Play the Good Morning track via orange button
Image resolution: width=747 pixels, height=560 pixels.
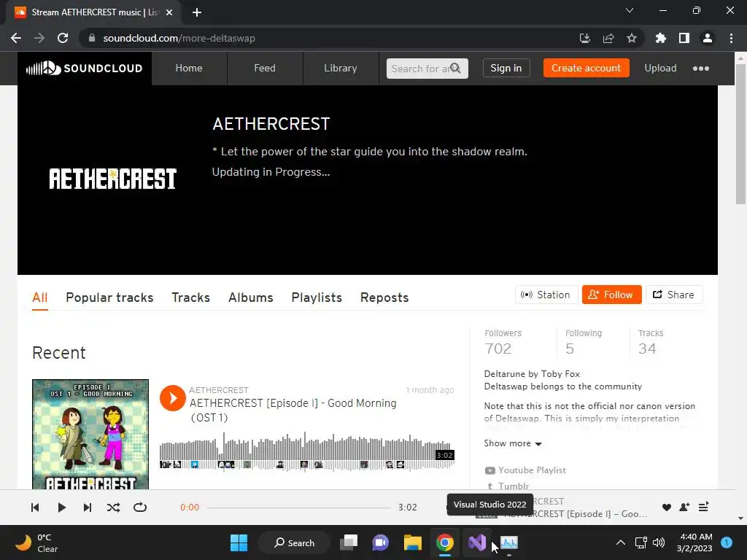172,398
